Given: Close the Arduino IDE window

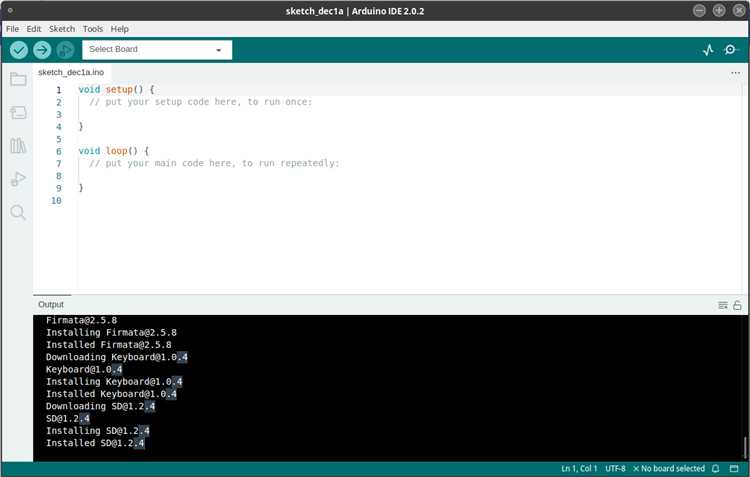Looking at the screenshot, I should pos(739,11).
